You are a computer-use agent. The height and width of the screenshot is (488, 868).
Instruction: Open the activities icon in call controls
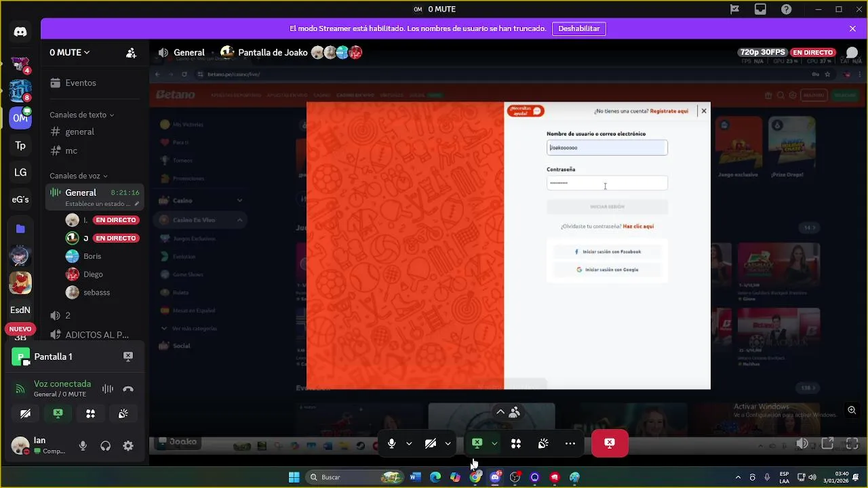516,443
